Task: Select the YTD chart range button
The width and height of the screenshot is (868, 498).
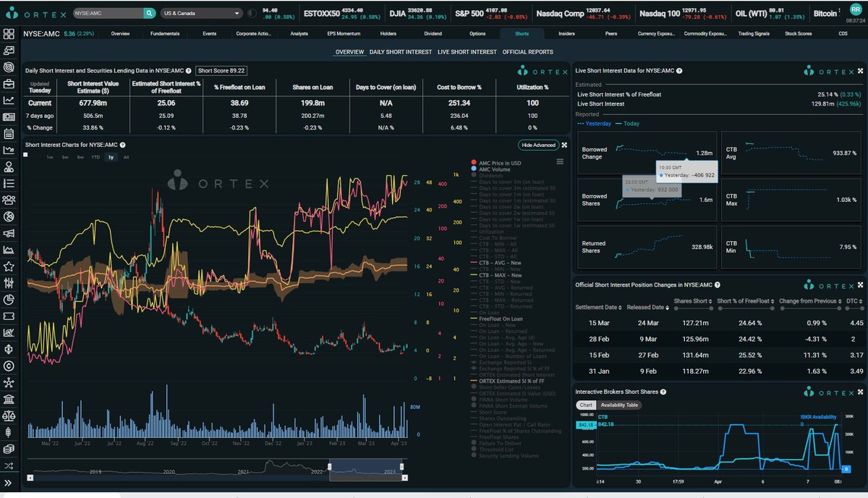Action: pyautogui.click(x=95, y=157)
